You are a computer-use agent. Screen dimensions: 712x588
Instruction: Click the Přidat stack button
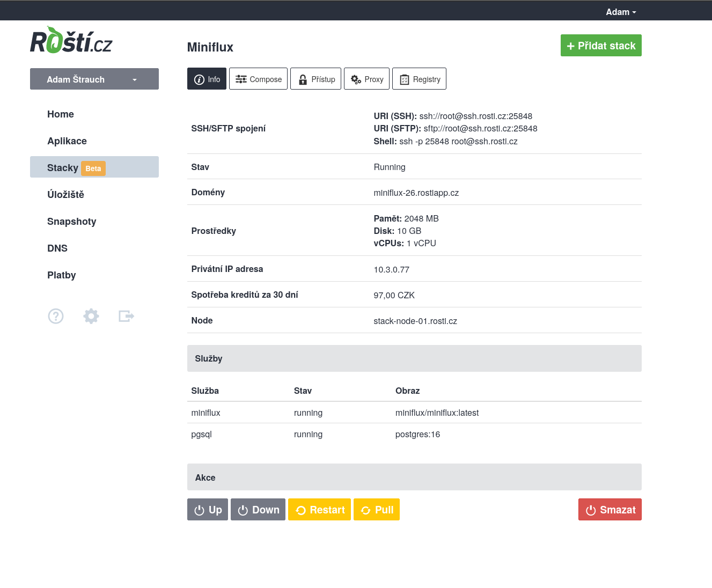tap(601, 46)
